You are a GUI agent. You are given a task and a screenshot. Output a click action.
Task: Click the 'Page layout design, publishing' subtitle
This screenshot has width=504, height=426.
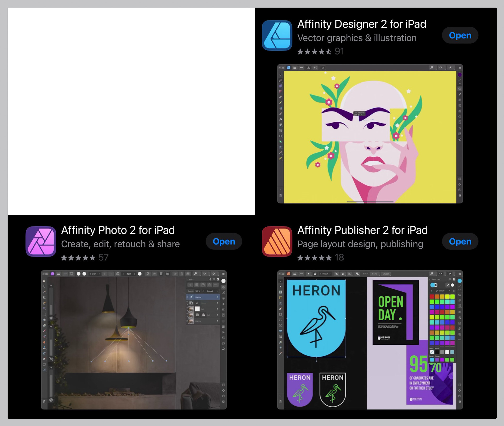click(360, 244)
